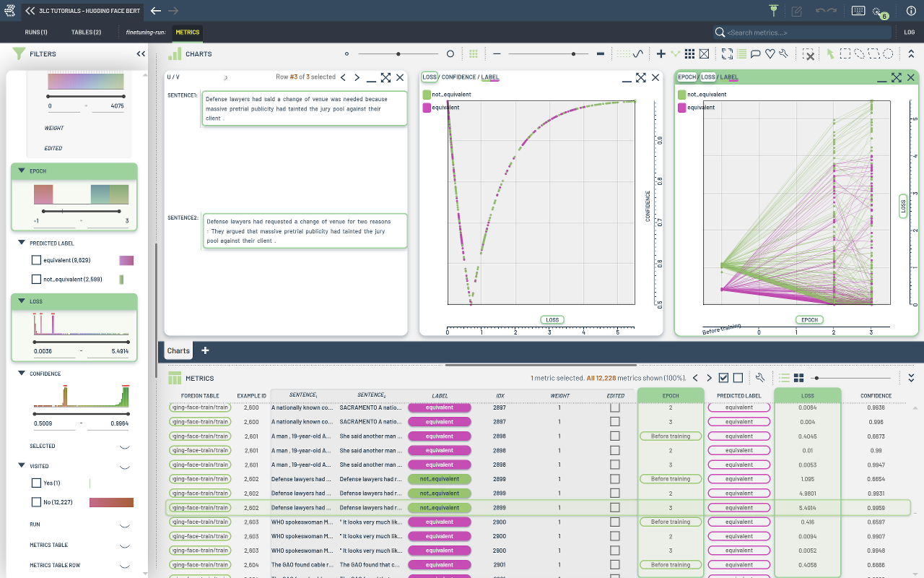The width and height of the screenshot is (924, 578).
Task: Open keyboard shortcuts icon in top bar
Action: click(858, 11)
